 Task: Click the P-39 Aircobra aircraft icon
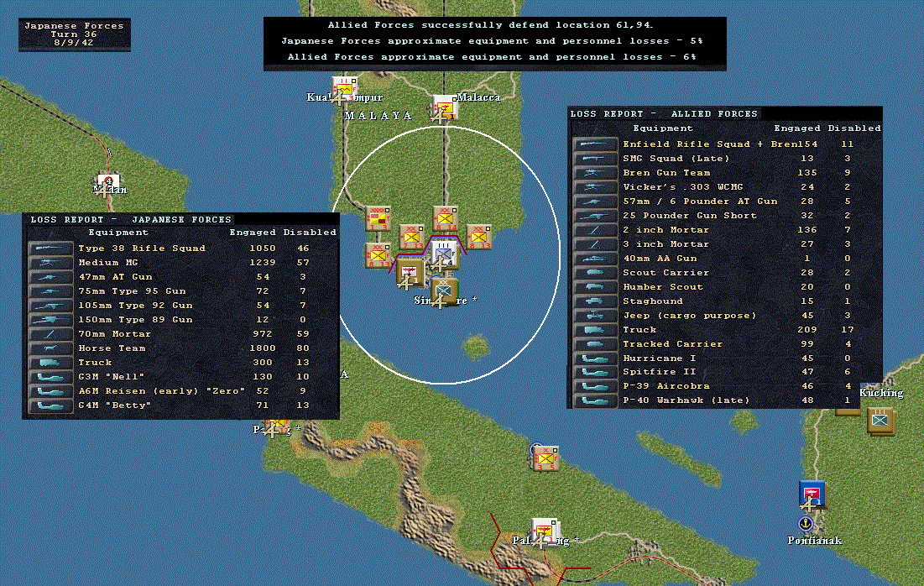[595, 386]
